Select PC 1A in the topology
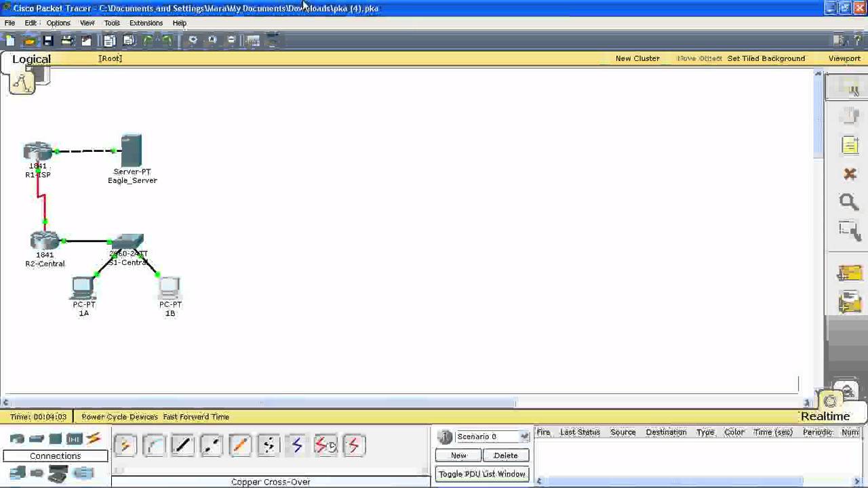The width and height of the screenshot is (868, 488). [x=83, y=288]
